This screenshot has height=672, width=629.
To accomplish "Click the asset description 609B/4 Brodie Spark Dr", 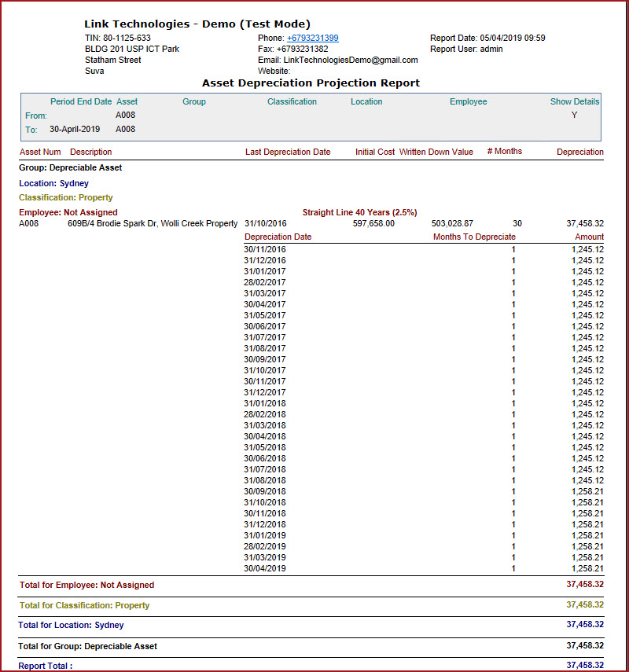I will pos(153,223).
